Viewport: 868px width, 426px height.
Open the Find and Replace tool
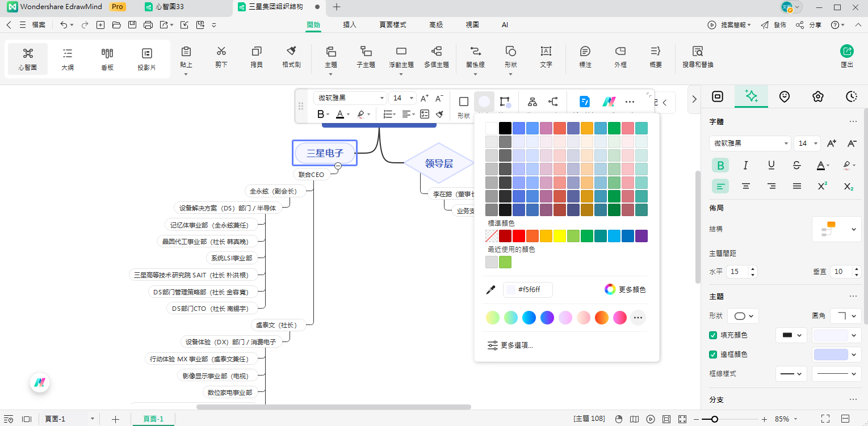[698, 52]
